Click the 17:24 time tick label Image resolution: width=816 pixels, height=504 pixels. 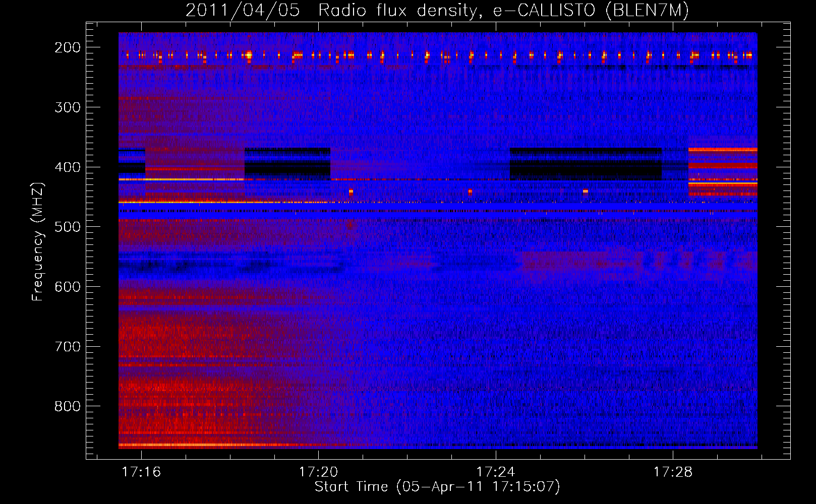point(496,472)
